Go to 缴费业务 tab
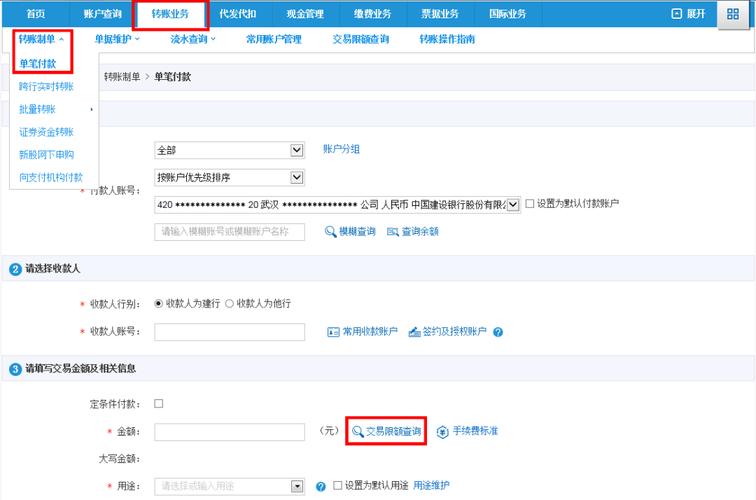Viewport: 756px width, 500px height. 373,14
